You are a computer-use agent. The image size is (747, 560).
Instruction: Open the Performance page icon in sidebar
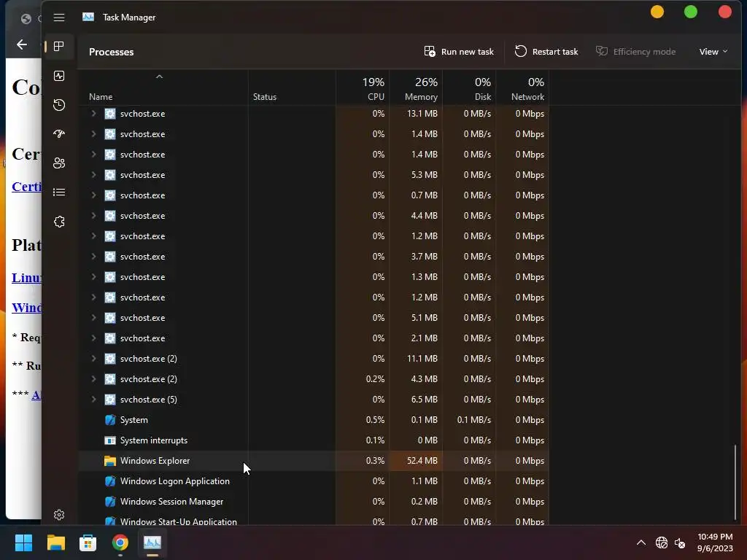point(59,76)
